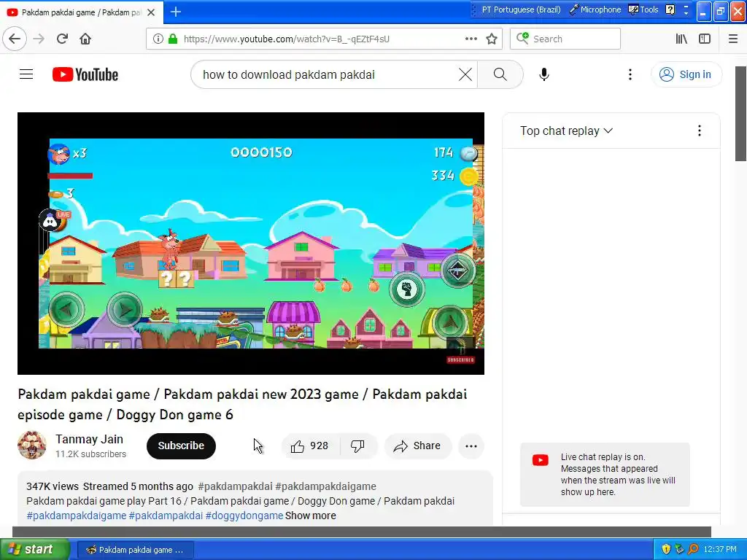747x560 pixels.
Task: Open the #doggydongame hashtag link
Action: [244, 516]
